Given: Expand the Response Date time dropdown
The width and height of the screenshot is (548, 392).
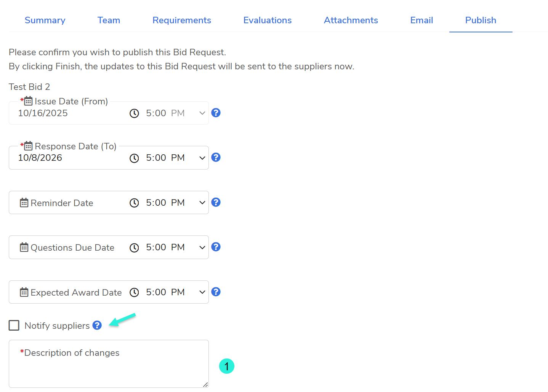Looking at the screenshot, I should point(202,158).
